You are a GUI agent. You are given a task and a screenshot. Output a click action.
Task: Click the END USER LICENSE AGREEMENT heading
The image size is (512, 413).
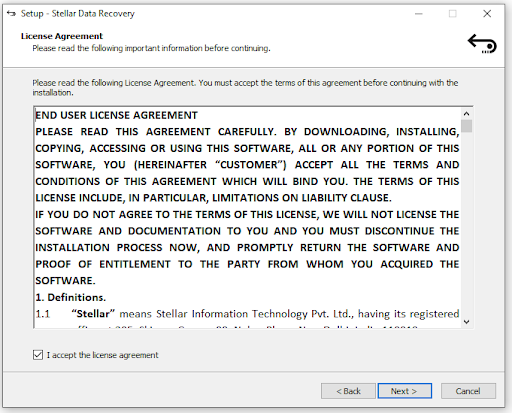[116, 115]
